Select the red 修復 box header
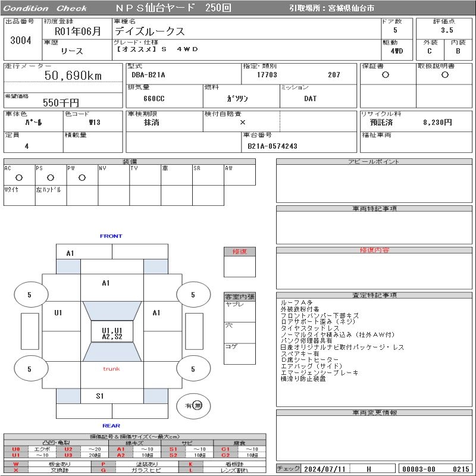 (240, 252)
